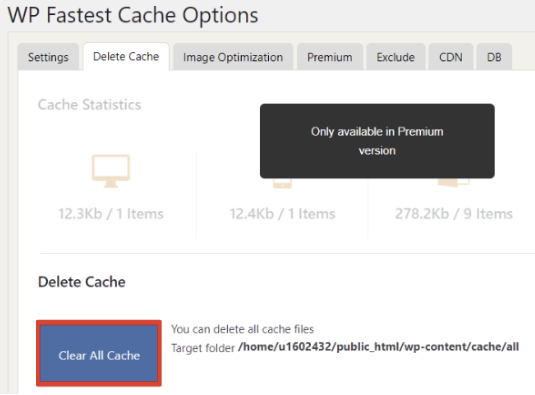
Task: Click the 12.4Kb / 1 Items statistic
Action: [x=282, y=214]
